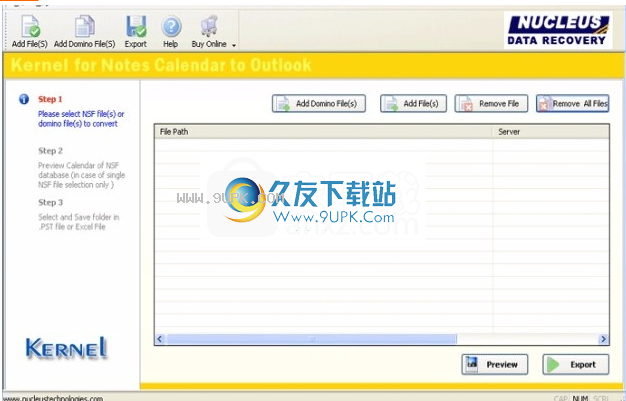Expand the Buy Online dropdown arrow
This screenshot has width=626, height=401.
click(234, 46)
